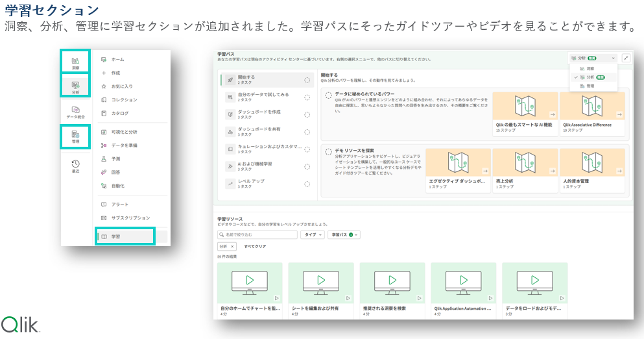
Task: Open the 洞察 activity center in left rail
Action: (76, 62)
